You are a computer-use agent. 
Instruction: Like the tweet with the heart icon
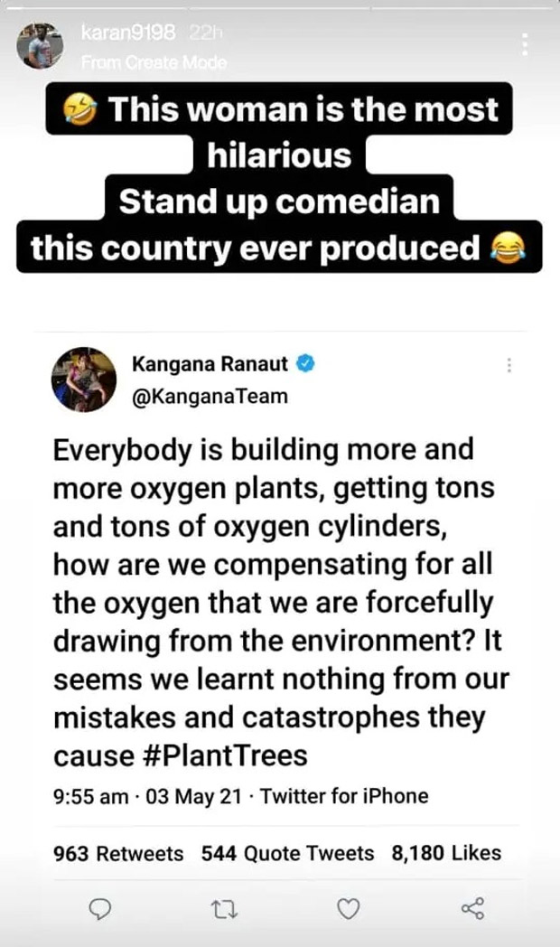pos(348,908)
